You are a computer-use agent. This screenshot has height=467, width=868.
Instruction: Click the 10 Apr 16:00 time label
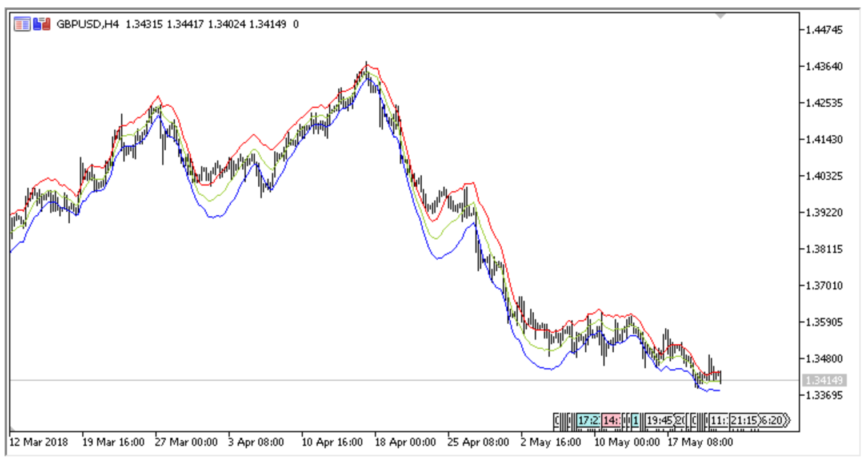(332, 442)
